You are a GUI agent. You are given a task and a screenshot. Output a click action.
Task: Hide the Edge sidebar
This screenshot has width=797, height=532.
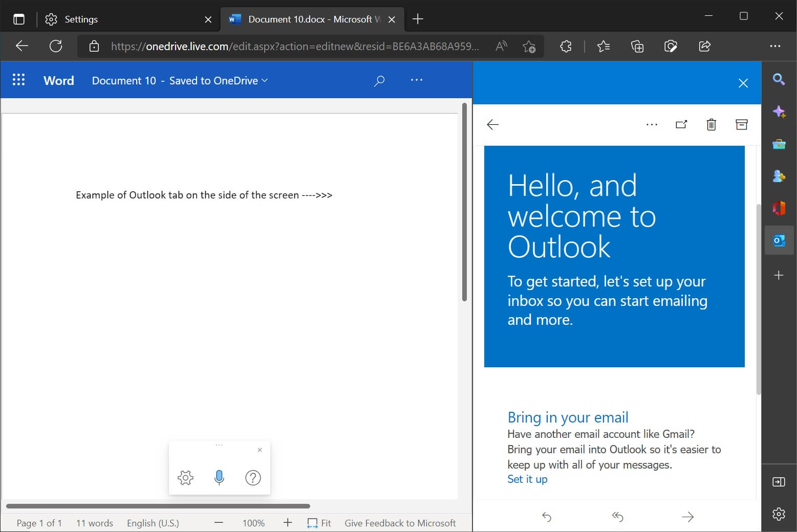click(x=779, y=482)
